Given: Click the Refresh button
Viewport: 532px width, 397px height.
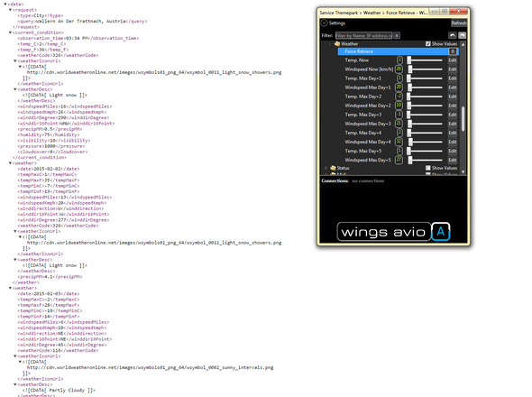Looking at the screenshot, I should [459, 23].
